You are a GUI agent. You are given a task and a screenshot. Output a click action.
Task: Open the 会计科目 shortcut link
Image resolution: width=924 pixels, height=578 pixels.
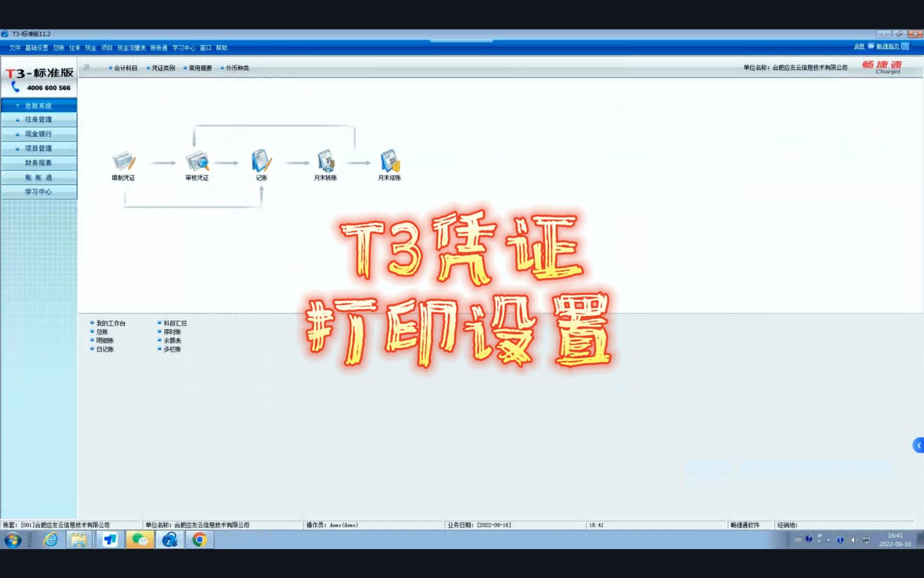(x=125, y=68)
